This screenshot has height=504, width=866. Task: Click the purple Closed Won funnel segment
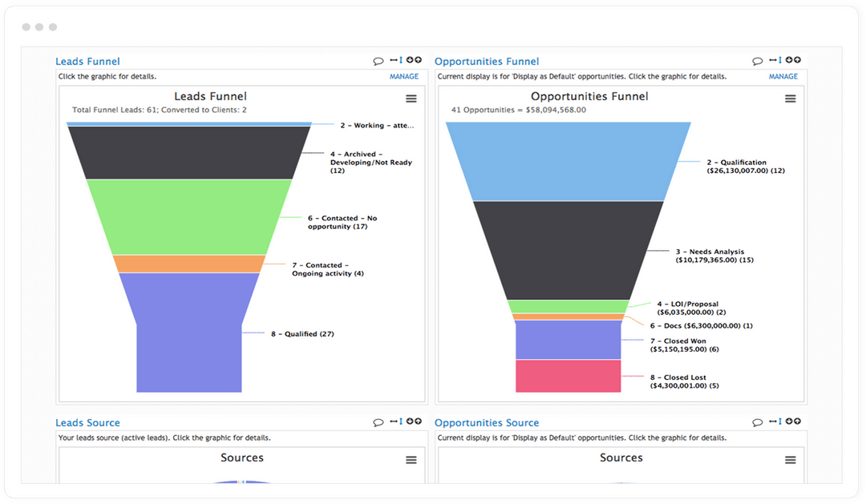[569, 340]
